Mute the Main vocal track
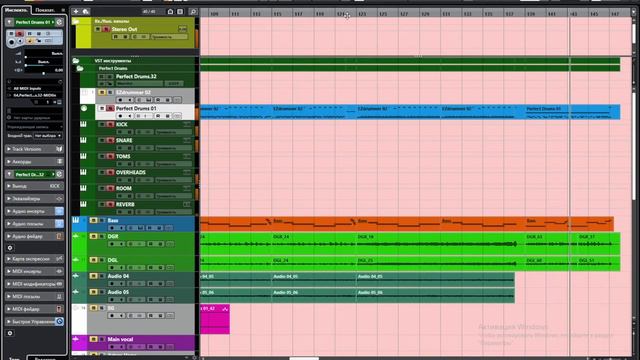640x360 pixels. pyautogui.click(x=93, y=339)
